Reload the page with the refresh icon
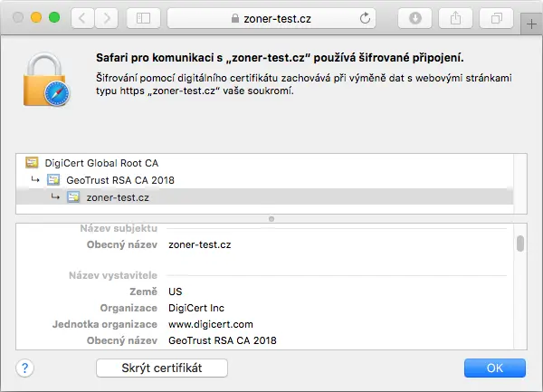The width and height of the screenshot is (543, 392). 365,18
